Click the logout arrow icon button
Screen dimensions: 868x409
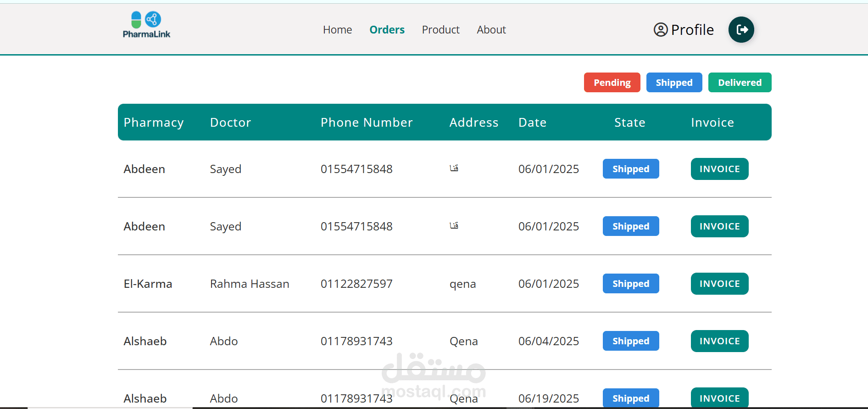pos(741,30)
